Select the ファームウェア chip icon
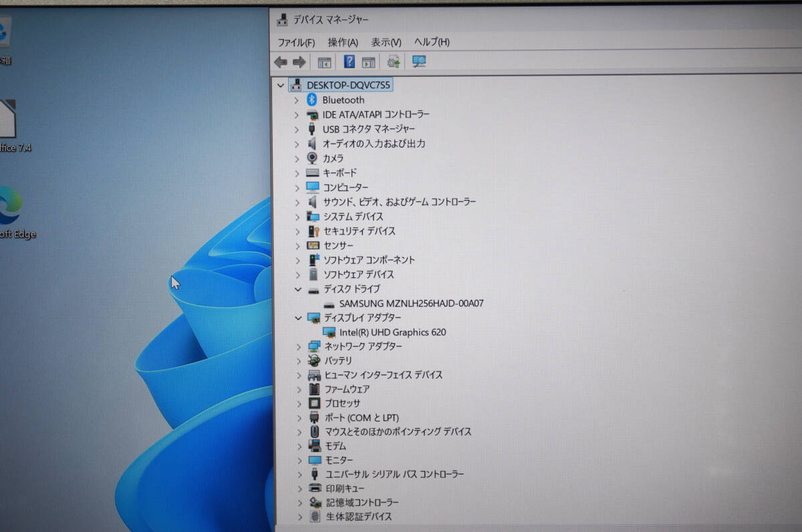This screenshot has width=802, height=532. tap(314, 389)
